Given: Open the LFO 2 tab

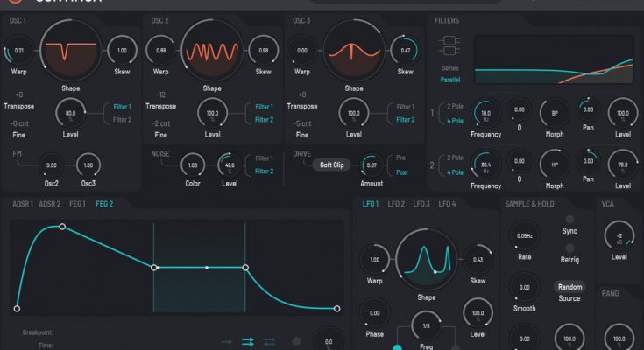Looking at the screenshot, I should tap(397, 204).
